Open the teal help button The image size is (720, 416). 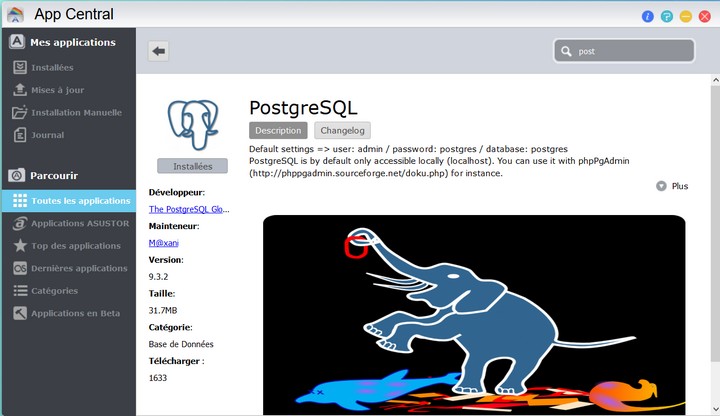(667, 17)
